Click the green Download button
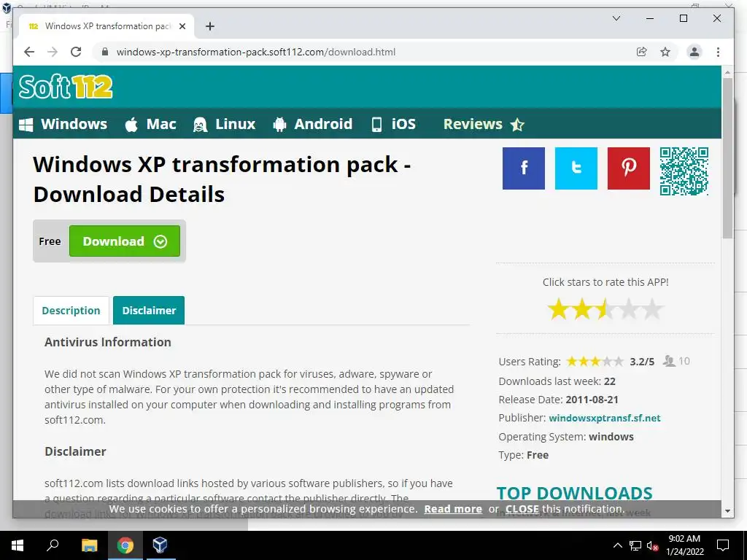This screenshot has width=747, height=560. tap(125, 241)
